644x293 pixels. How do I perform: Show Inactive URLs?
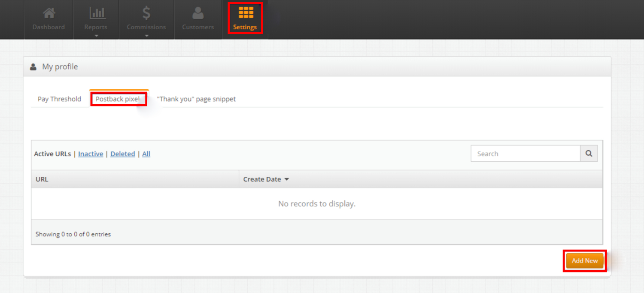[91, 154]
